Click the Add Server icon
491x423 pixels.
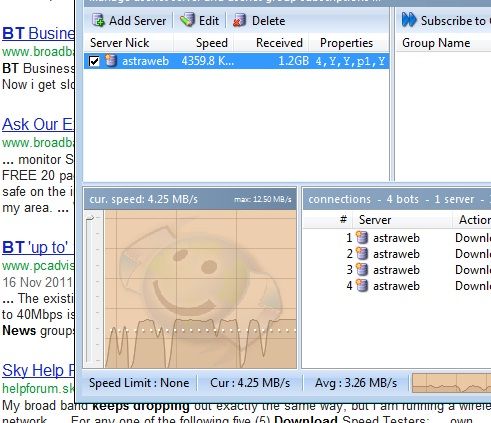click(98, 21)
